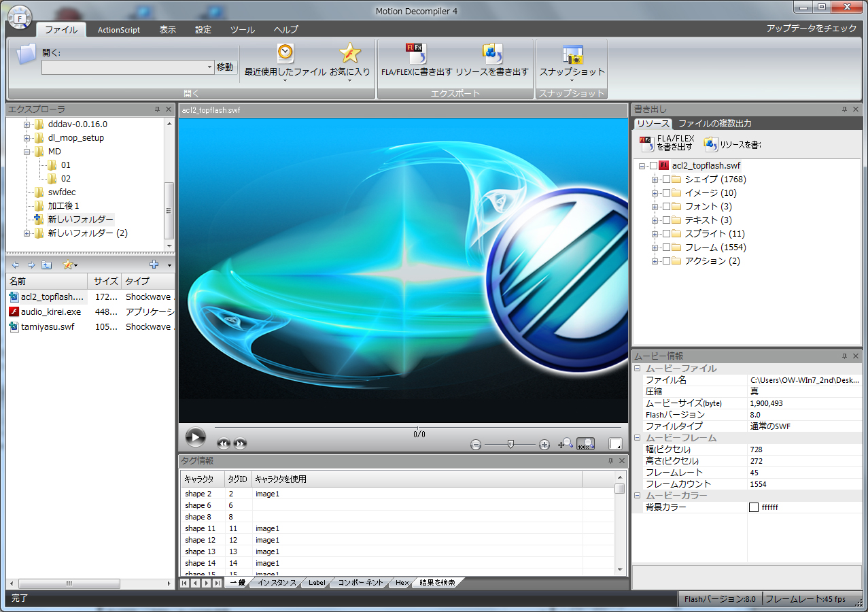
Task: Click the white background color box in player
Action: [x=615, y=444]
